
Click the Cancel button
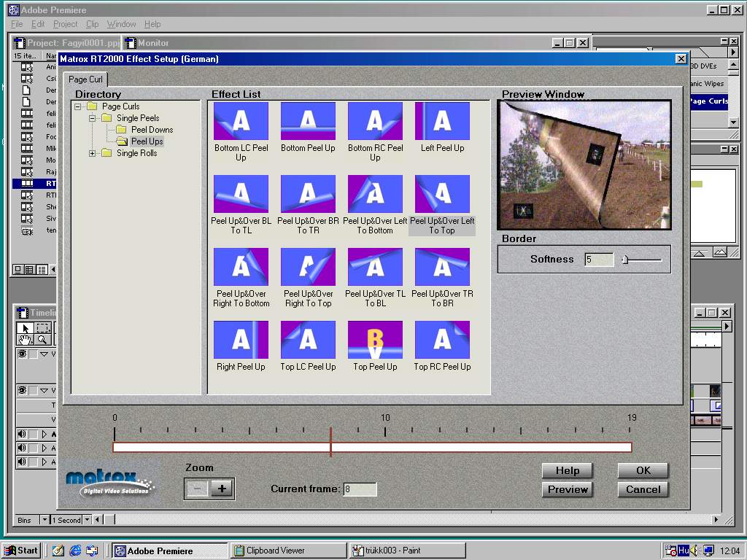pos(643,489)
